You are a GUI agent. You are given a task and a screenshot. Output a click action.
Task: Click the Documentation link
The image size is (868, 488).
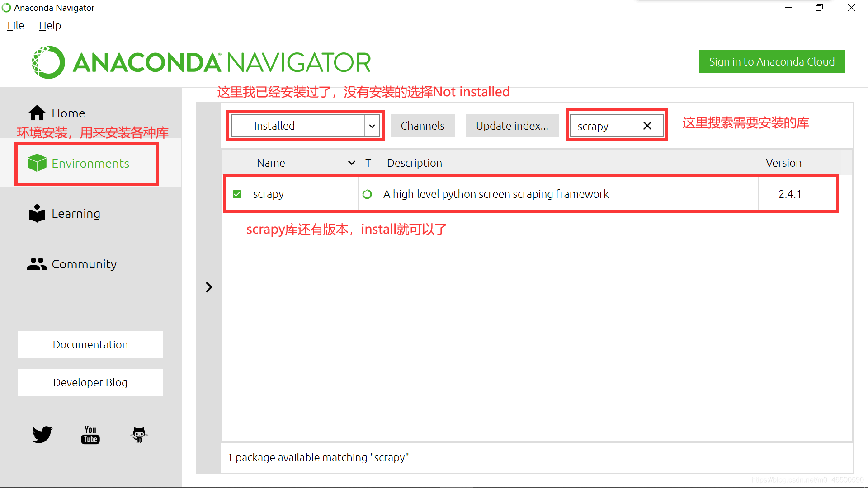click(90, 344)
